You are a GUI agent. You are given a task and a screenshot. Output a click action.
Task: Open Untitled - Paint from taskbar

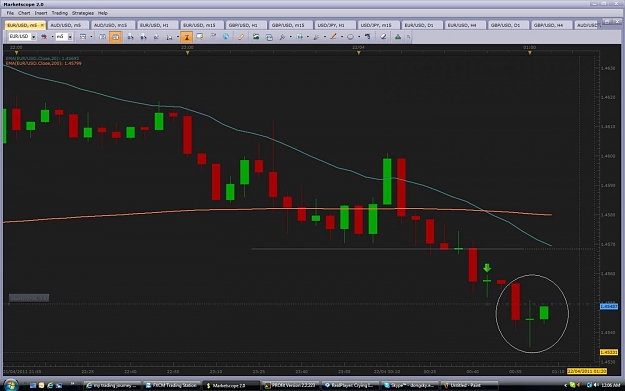[469, 385]
